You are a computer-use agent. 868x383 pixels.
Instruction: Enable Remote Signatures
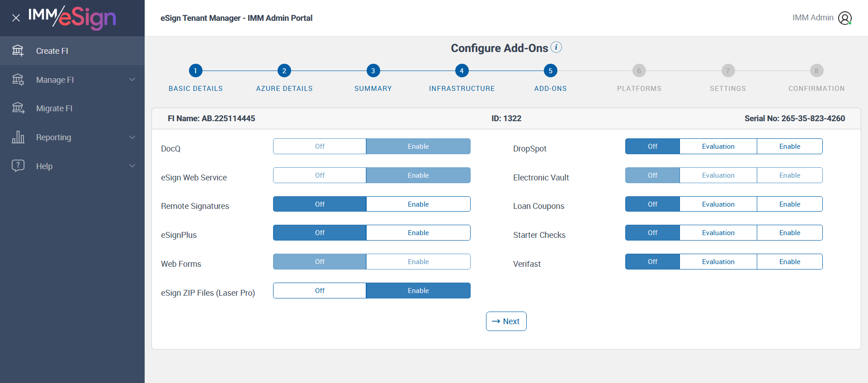click(418, 204)
